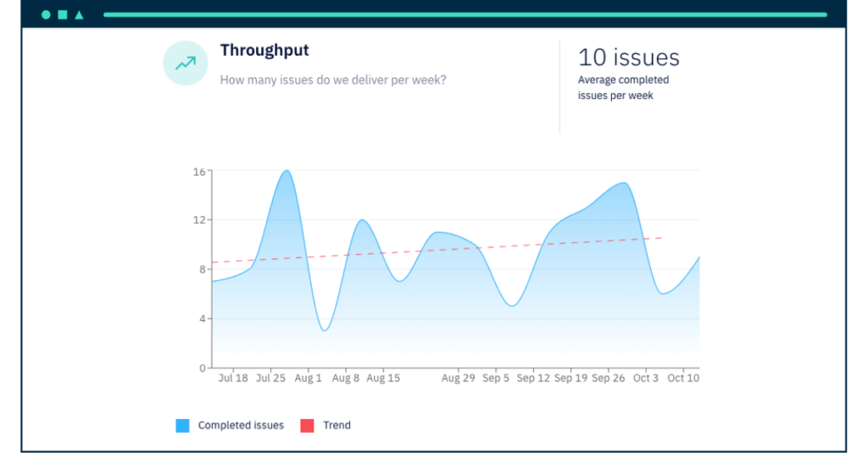Click the circle icon in top bar
Image resolution: width=868 pixels, height=453 pixels.
coord(46,15)
